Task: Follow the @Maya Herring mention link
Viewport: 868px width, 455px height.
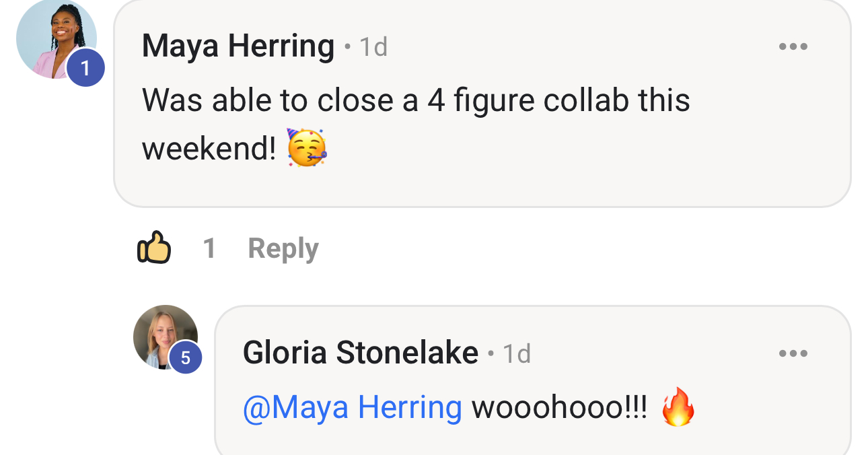Action: [352, 407]
